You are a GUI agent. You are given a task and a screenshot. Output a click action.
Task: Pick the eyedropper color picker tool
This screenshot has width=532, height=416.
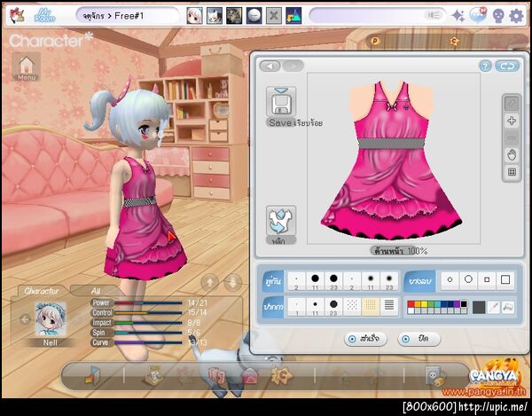click(x=494, y=308)
